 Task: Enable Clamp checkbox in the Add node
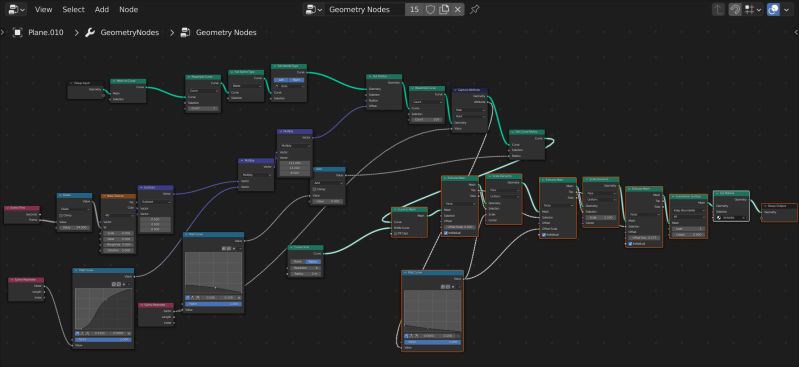coord(315,189)
